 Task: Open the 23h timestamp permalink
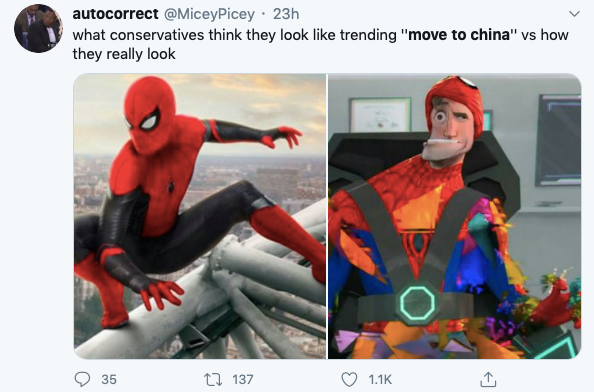[286, 14]
